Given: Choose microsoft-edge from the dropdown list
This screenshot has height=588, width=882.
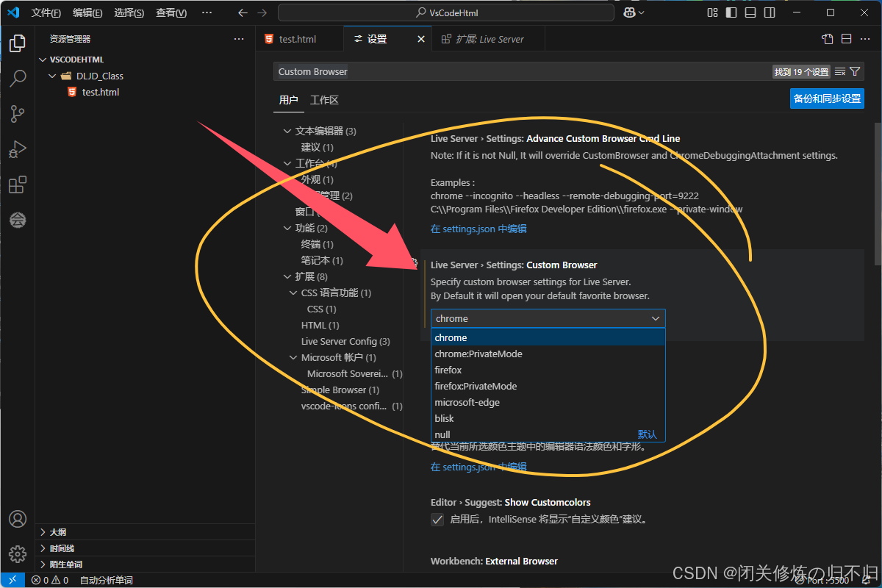Looking at the screenshot, I should pyautogui.click(x=548, y=402).
